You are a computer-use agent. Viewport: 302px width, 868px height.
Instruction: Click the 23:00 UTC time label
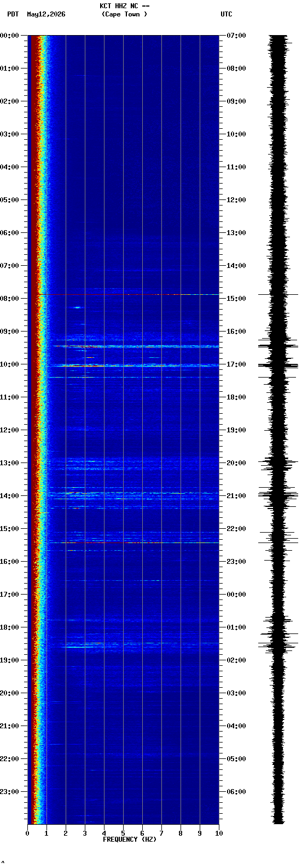pyautogui.click(x=236, y=562)
